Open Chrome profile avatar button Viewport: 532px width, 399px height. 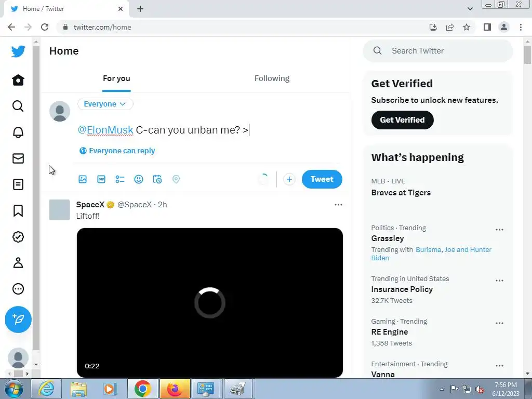pyautogui.click(x=504, y=27)
